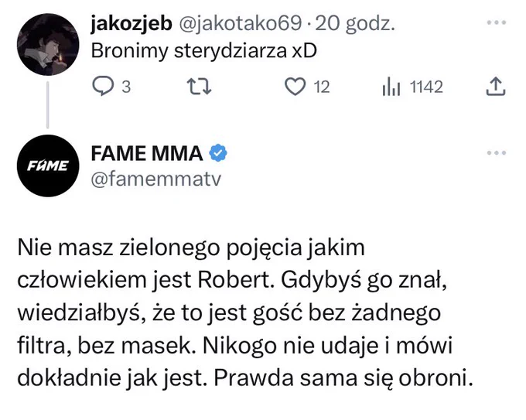Open view analytics bar chart icon
Viewport: 526px width, 420px height.
click(391, 87)
